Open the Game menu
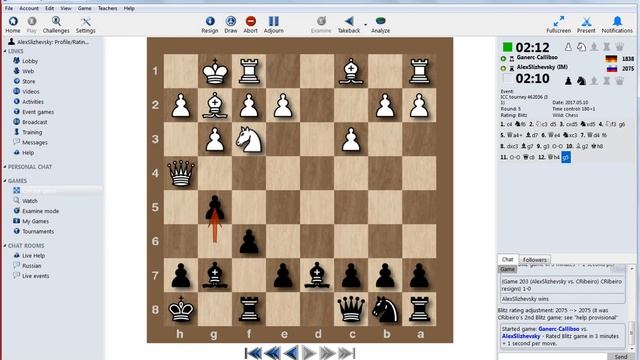This screenshot has width=640, height=360. click(84, 8)
